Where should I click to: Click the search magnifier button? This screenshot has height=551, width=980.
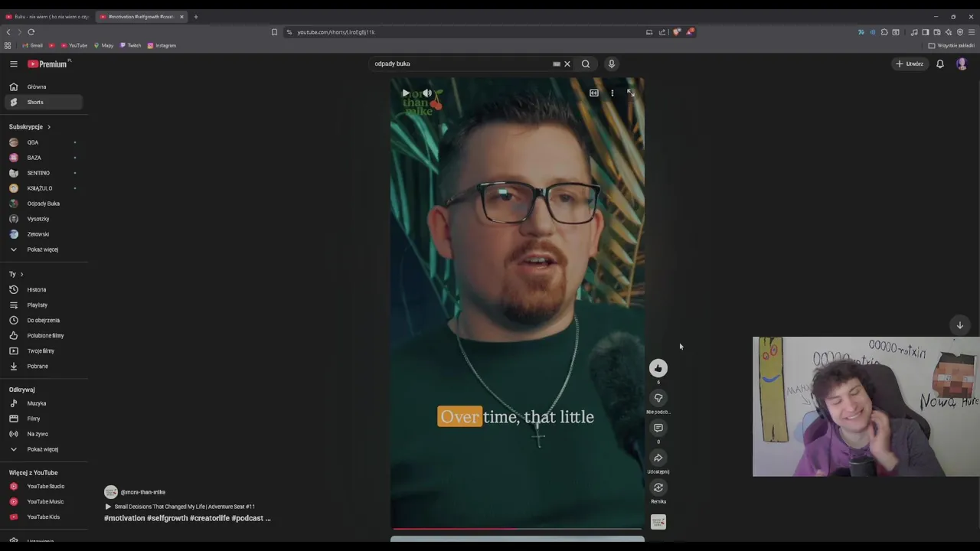(586, 64)
